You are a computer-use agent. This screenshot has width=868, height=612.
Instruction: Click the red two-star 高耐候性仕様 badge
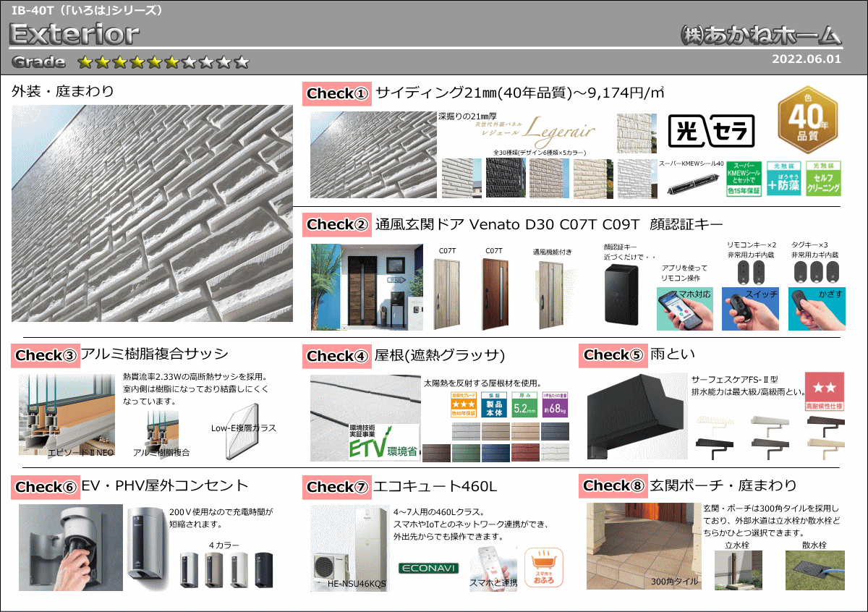click(824, 392)
